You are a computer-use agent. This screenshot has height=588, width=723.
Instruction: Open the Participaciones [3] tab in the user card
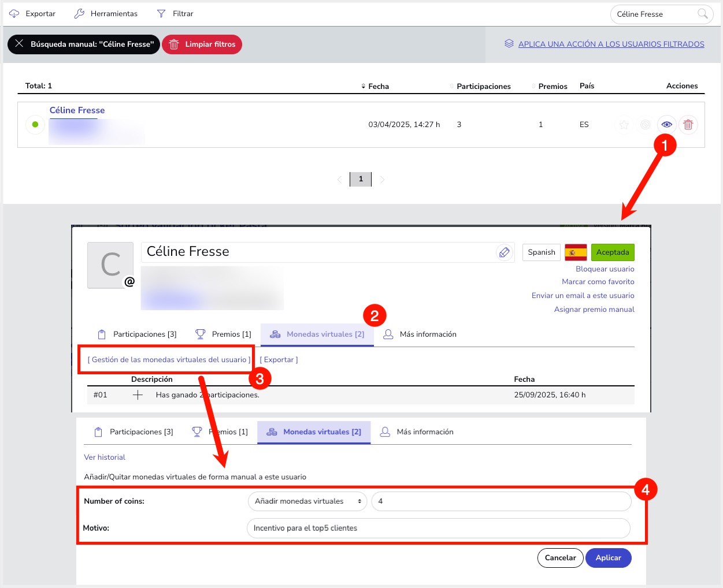tap(137, 334)
